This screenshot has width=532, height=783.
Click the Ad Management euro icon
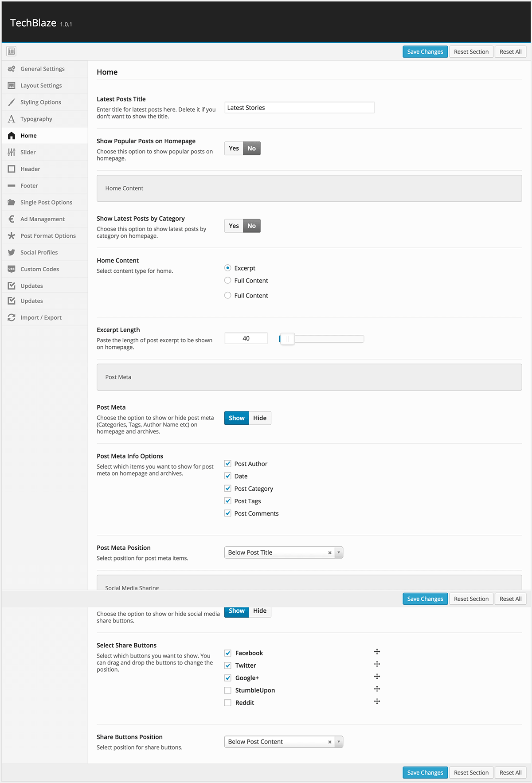[x=12, y=219]
